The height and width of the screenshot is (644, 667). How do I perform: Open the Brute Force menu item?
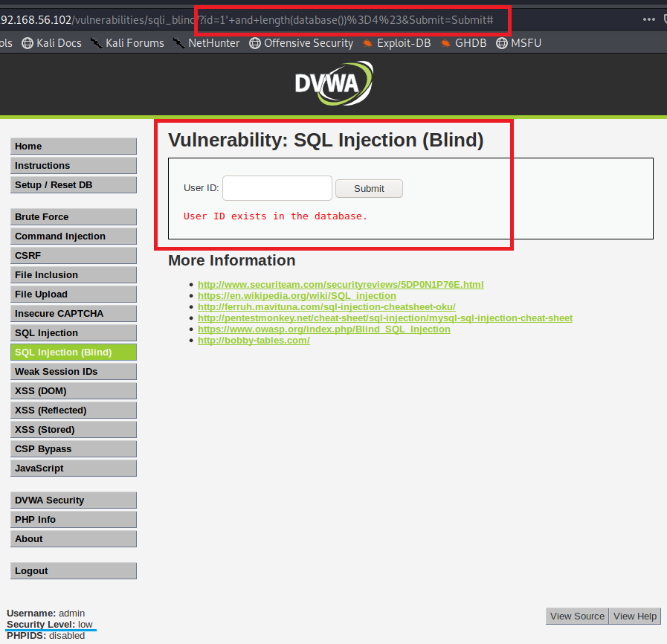[x=73, y=217]
